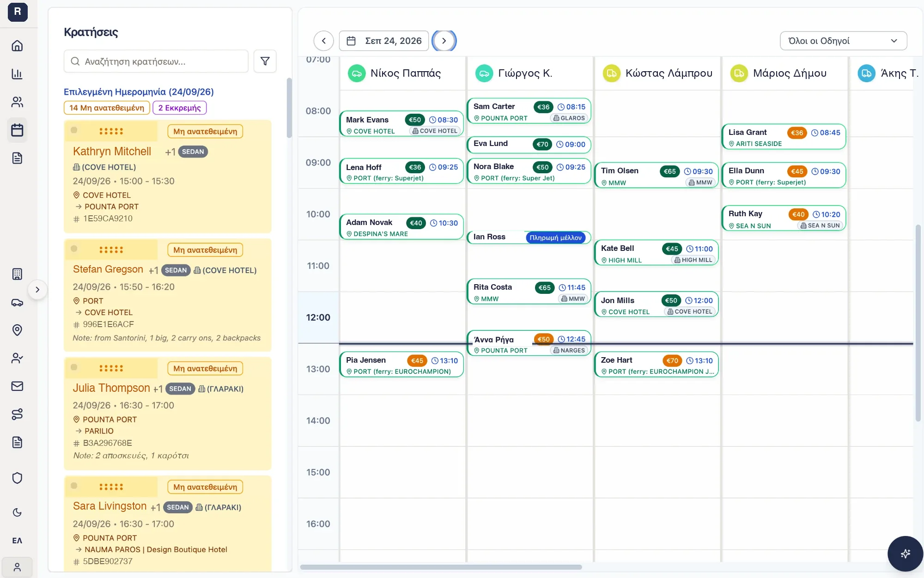Click the filter funnel icon
This screenshot has width=924, height=578.
(265, 61)
